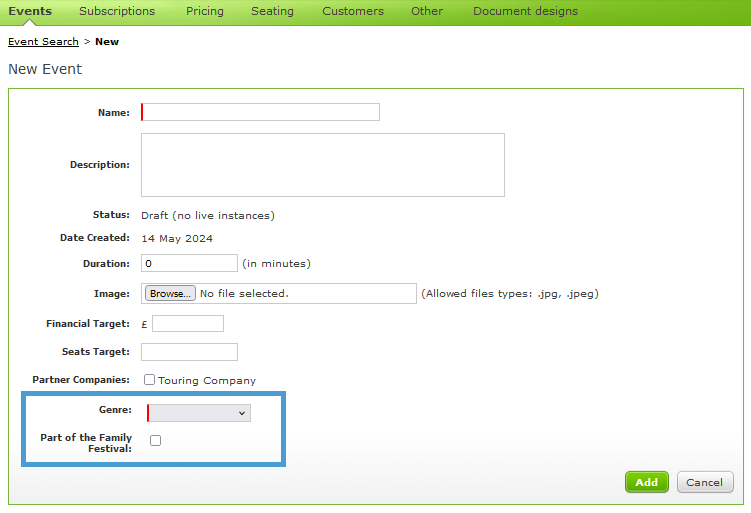Click the Duration minutes field
Image resolution: width=751 pixels, height=513 pixels.
click(189, 264)
